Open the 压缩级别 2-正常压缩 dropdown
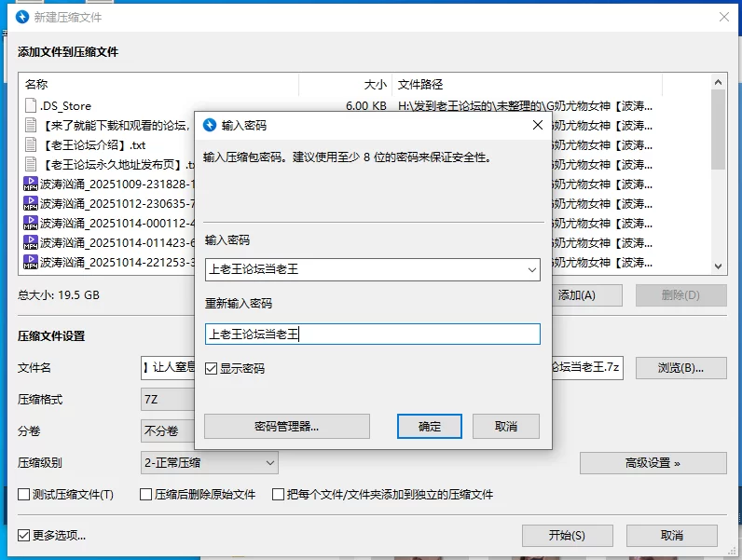The height and width of the screenshot is (560, 742). (209, 462)
